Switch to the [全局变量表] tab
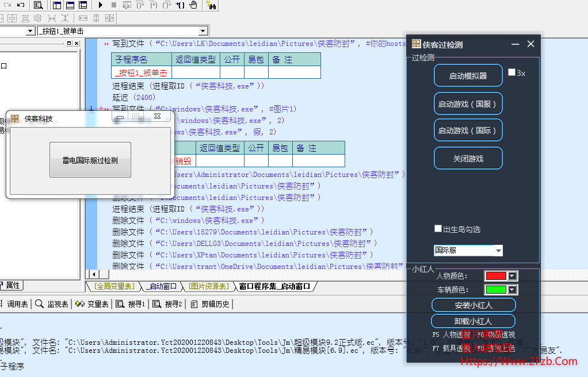The width and height of the screenshot is (588, 377). (x=114, y=286)
